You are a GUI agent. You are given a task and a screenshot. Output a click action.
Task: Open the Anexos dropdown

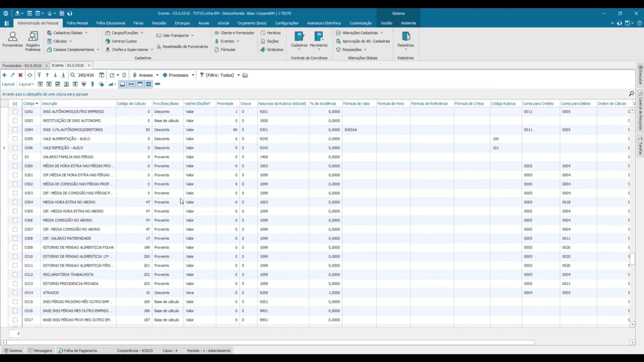tap(158, 75)
